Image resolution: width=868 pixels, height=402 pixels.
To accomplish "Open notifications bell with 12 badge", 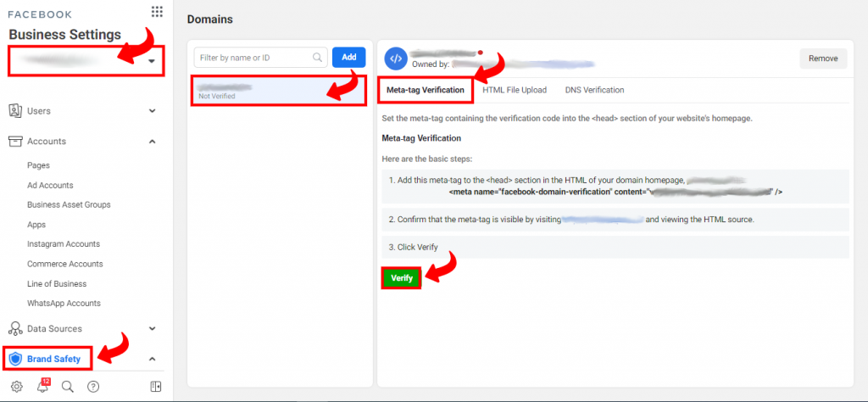I will pos(42,386).
